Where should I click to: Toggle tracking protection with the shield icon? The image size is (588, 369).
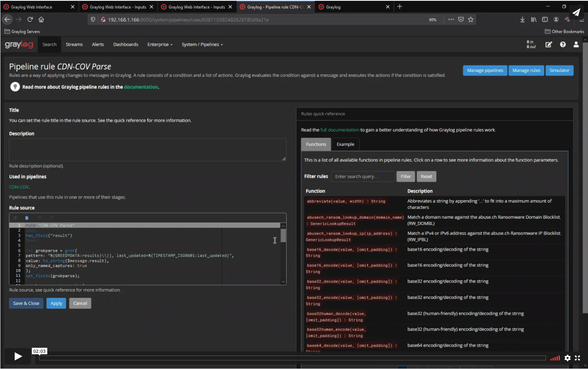[93, 19]
